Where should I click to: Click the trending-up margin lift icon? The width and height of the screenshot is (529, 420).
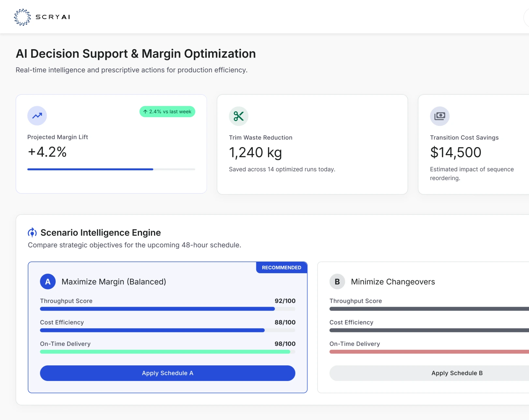click(x=37, y=116)
